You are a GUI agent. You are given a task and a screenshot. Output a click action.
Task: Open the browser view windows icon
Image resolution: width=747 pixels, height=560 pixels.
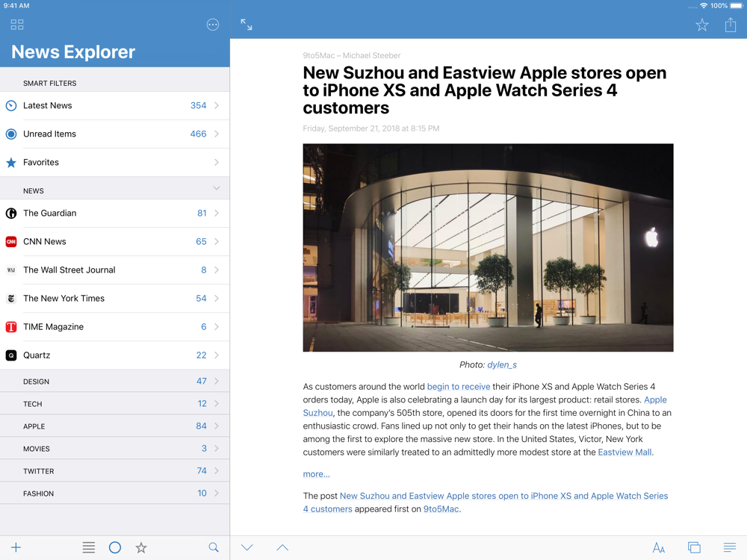(x=694, y=547)
